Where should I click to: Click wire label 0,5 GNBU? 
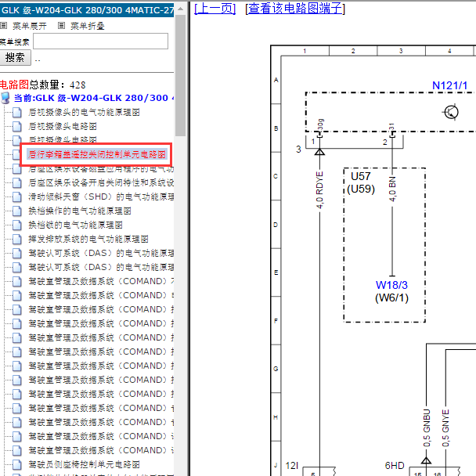coord(427,428)
